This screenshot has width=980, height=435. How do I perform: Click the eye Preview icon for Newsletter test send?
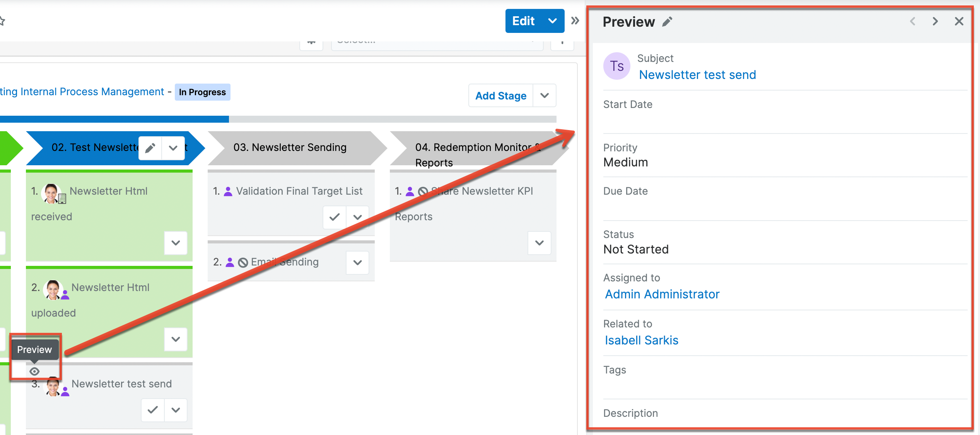(x=34, y=372)
